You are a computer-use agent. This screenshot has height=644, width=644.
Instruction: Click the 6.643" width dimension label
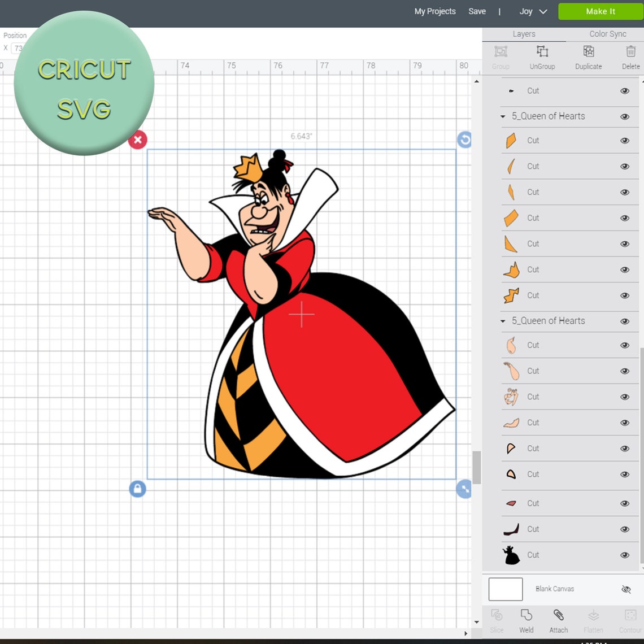tap(302, 136)
